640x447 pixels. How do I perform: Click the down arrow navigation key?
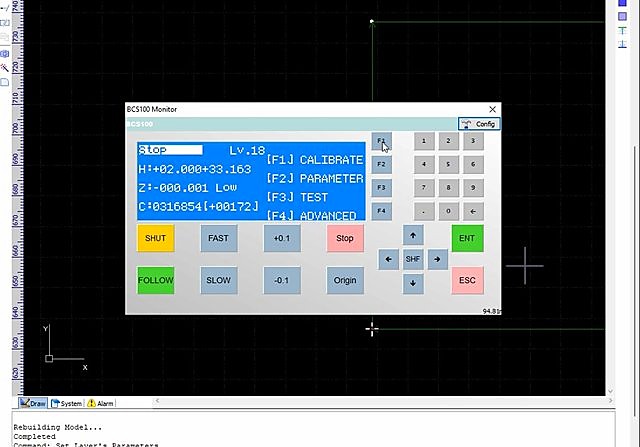(413, 283)
